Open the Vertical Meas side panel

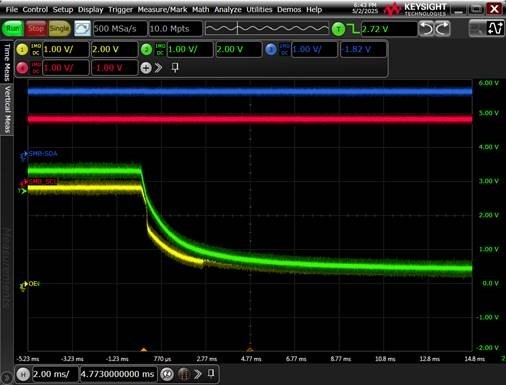(x=7, y=109)
